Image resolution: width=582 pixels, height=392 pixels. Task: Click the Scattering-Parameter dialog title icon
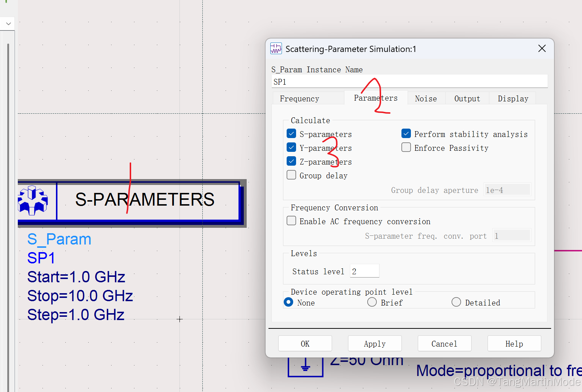coord(276,48)
